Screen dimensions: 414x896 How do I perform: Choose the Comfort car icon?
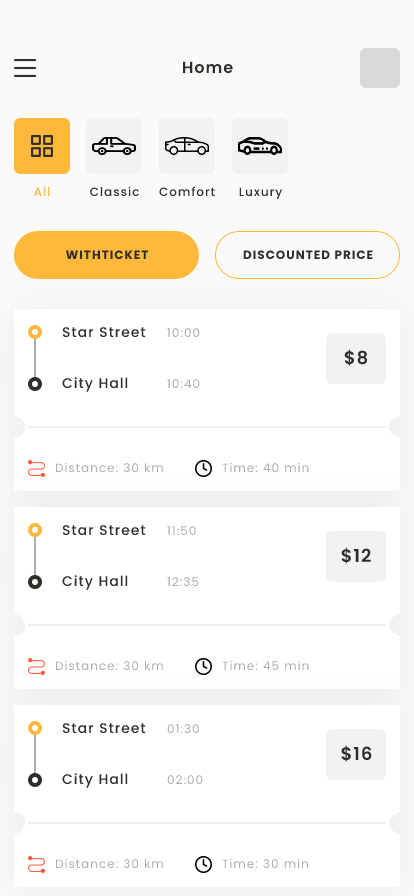[x=187, y=146]
